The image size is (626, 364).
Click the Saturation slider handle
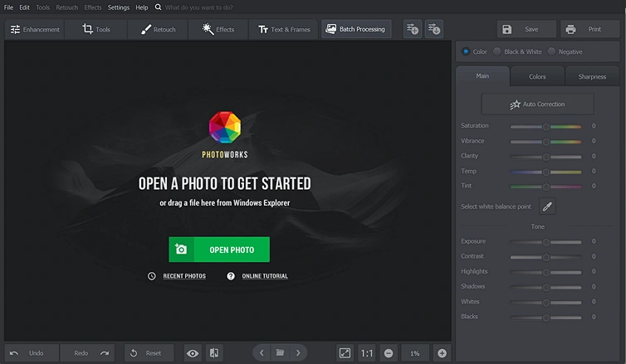pos(545,127)
